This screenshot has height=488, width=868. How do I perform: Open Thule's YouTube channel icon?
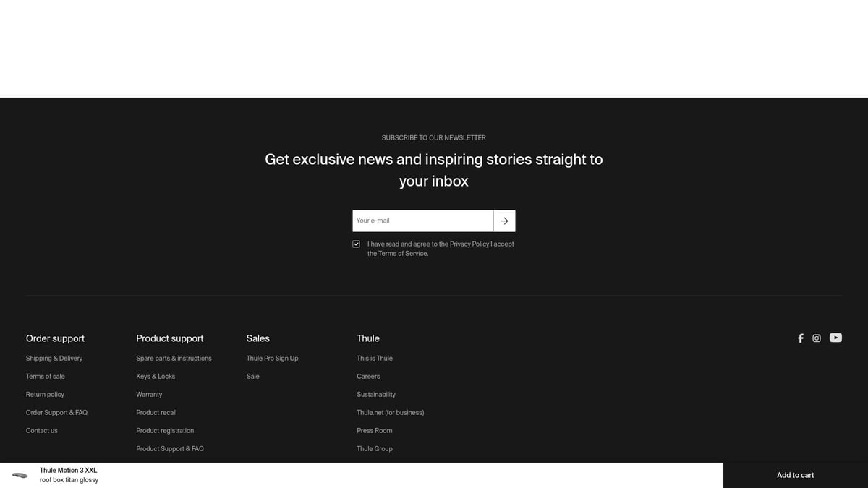(x=835, y=338)
